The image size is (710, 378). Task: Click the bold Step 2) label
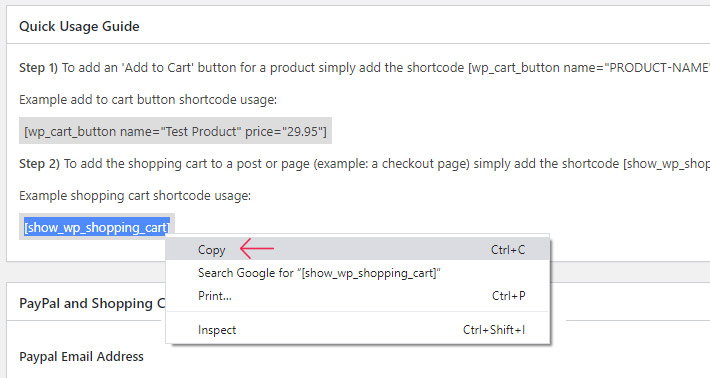(x=39, y=164)
